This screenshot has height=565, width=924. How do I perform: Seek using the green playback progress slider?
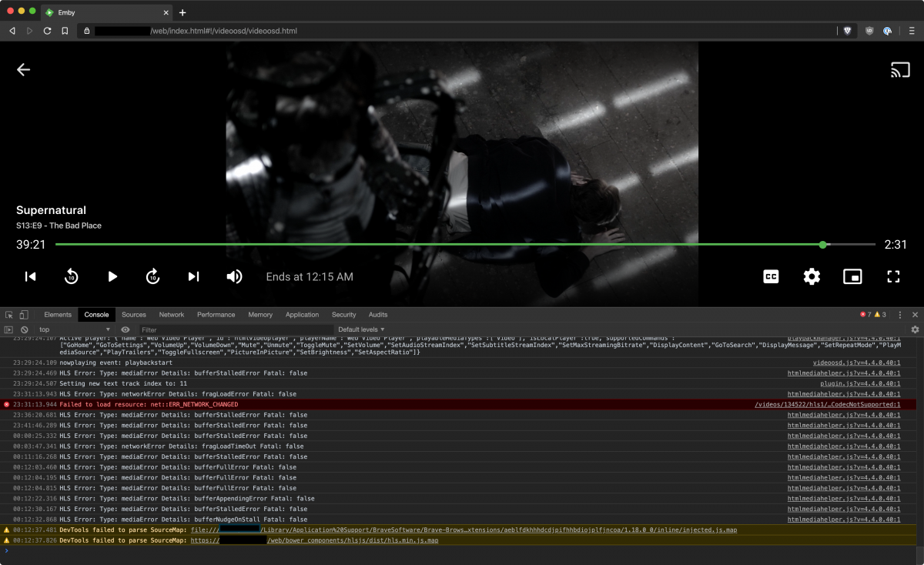click(465, 245)
